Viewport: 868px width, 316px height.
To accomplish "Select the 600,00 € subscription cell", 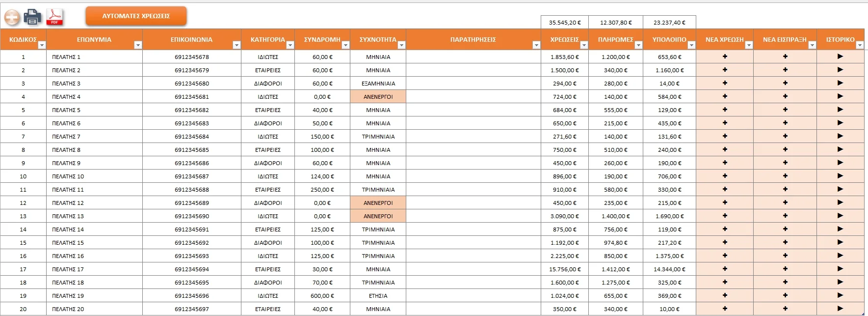I will [x=322, y=296].
